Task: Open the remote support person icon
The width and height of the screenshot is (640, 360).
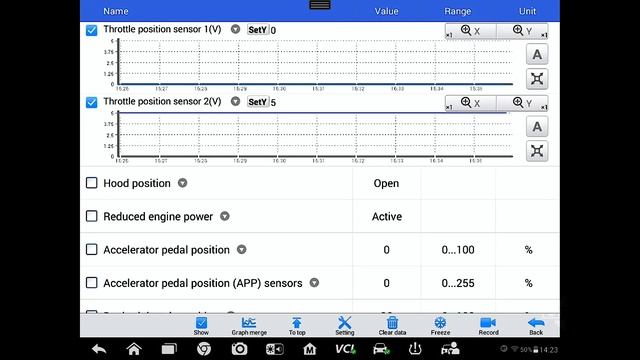Action: point(450,349)
